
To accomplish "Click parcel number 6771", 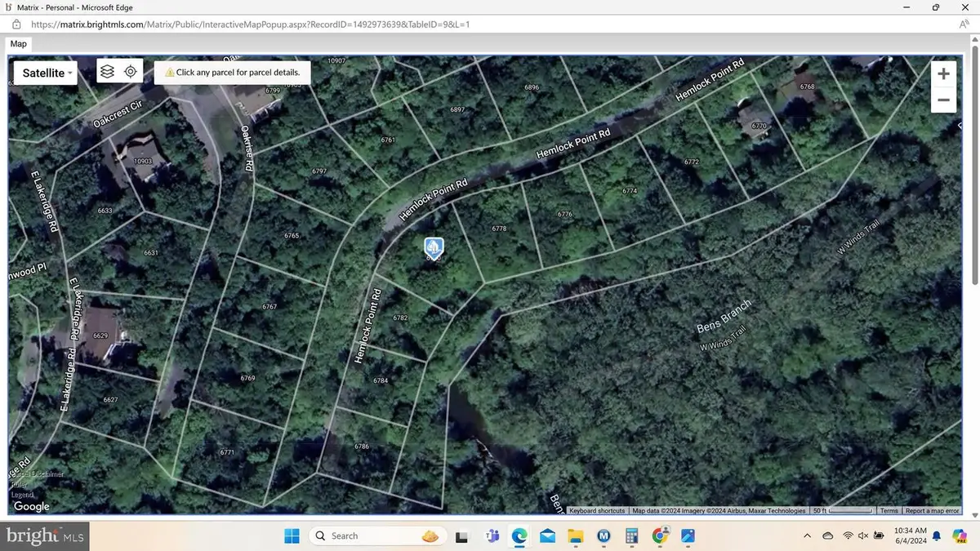I will (227, 452).
